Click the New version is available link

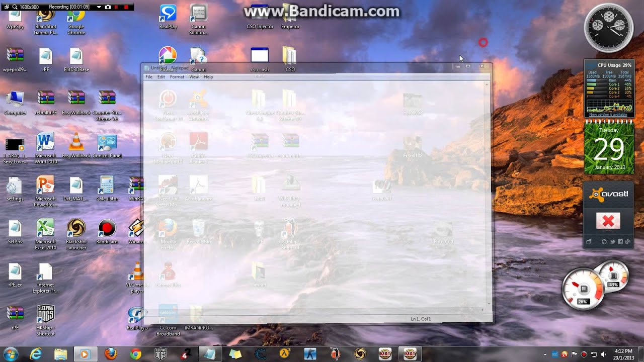(608, 115)
